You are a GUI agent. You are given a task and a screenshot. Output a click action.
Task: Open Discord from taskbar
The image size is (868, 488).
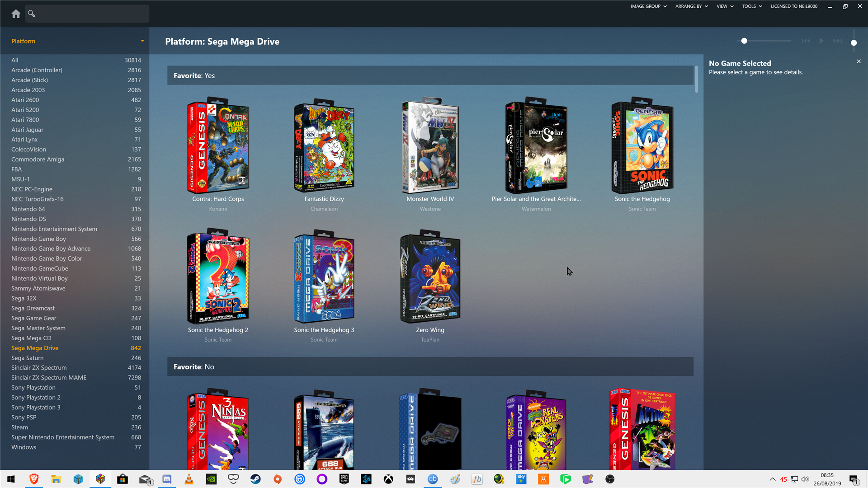167,479
